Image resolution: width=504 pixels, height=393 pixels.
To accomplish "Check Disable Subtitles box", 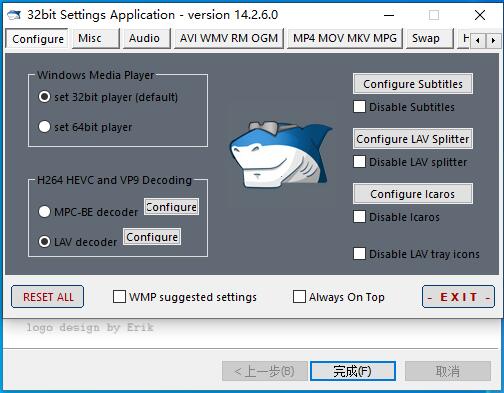I will (x=359, y=107).
